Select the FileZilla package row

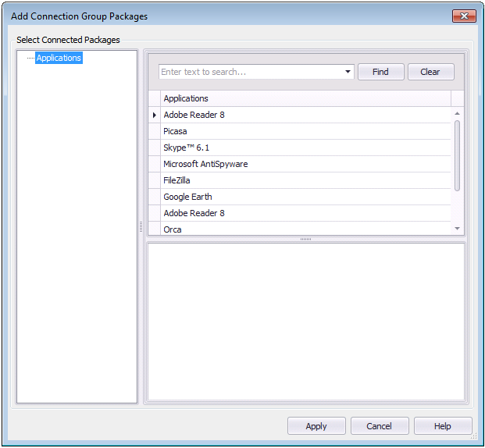177,180
